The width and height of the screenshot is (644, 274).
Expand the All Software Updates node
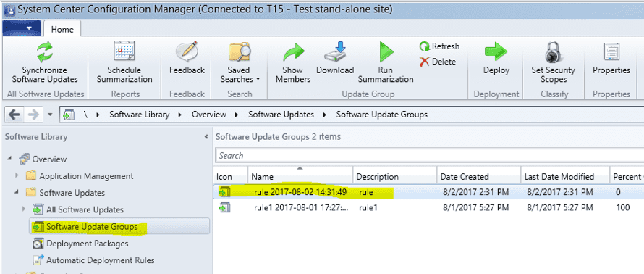point(24,209)
